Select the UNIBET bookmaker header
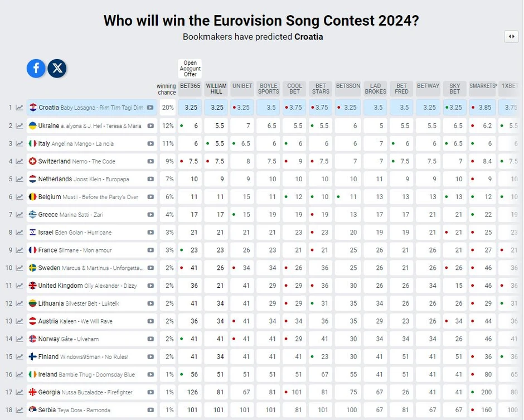Viewport: 524px width, 420px height. (x=242, y=86)
